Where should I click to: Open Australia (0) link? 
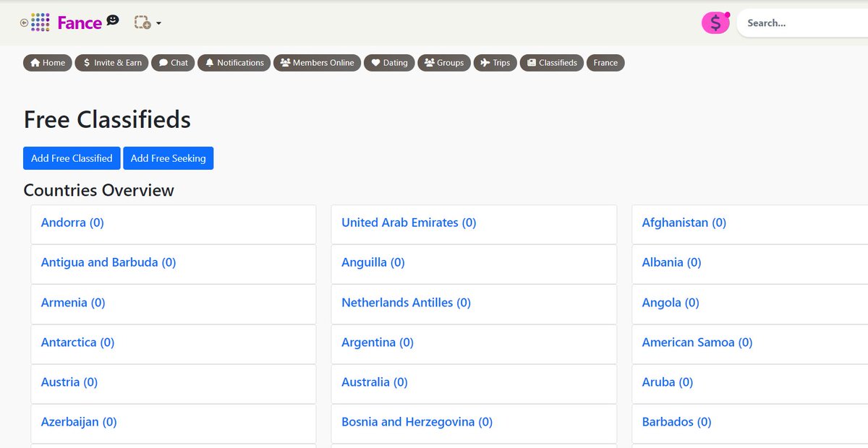375,382
